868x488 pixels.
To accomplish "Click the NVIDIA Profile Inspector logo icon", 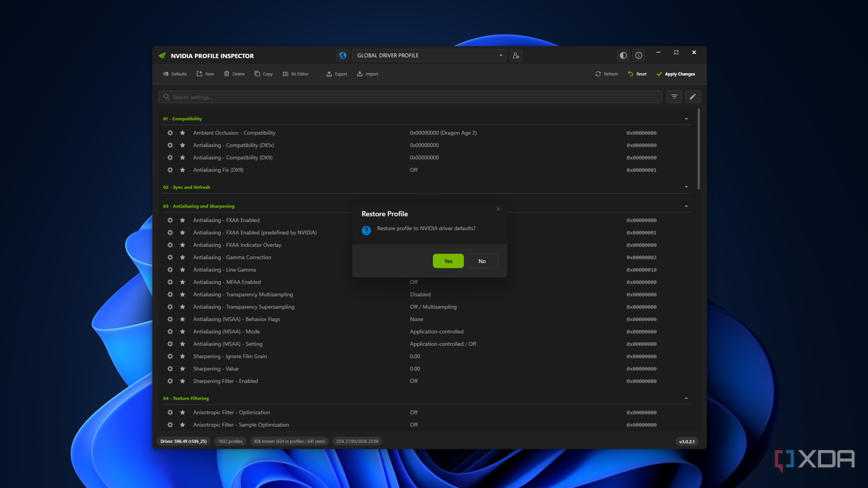I will pyautogui.click(x=163, y=56).
